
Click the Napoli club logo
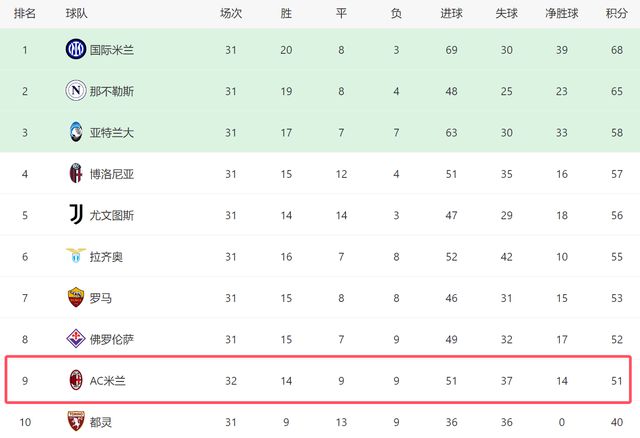tap(76, 91)
